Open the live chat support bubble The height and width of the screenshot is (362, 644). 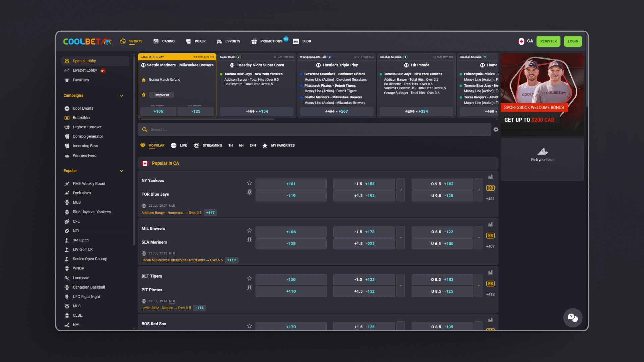coord(573,318)
